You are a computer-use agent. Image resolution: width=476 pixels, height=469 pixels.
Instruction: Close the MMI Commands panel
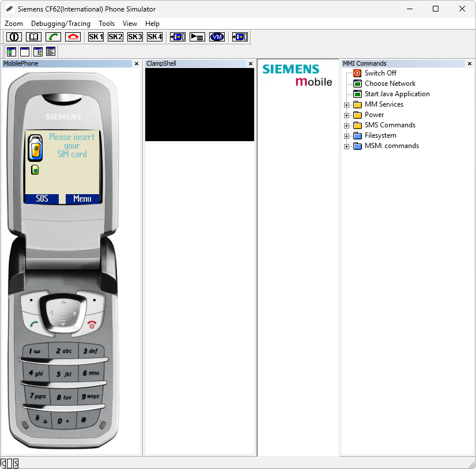[x=470, y=64]
